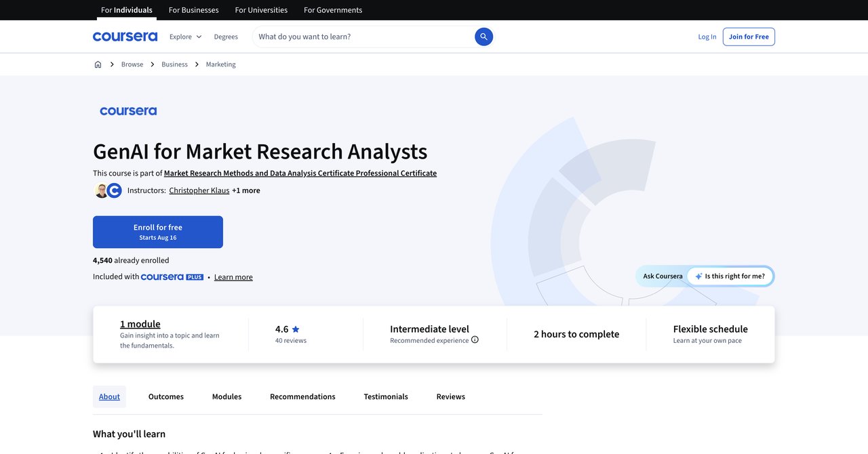Image resolution: width=868 pixels, height=454 pixels.
Task: Open the Coursera logo in header
Action: point(125,37)
